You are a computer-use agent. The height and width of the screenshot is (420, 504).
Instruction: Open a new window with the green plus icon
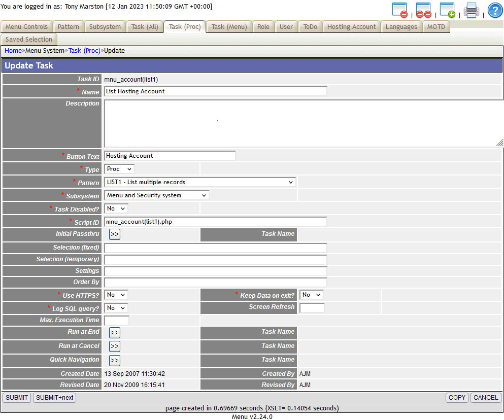447,10
